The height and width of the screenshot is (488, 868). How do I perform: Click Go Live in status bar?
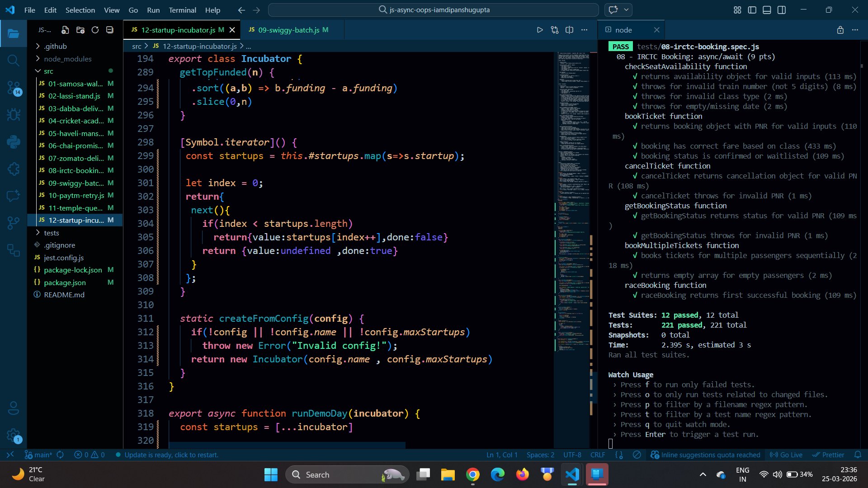point(786,455)
